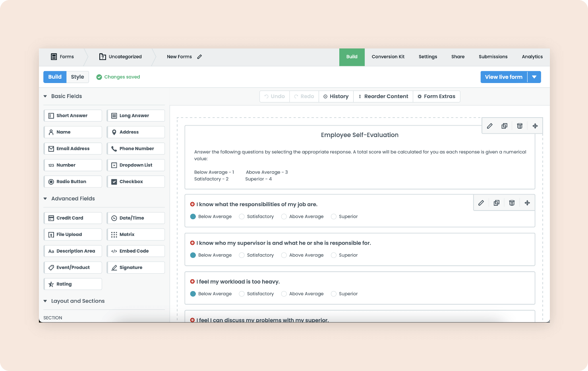Collapse the Advanced Fields section

point(45,199)
